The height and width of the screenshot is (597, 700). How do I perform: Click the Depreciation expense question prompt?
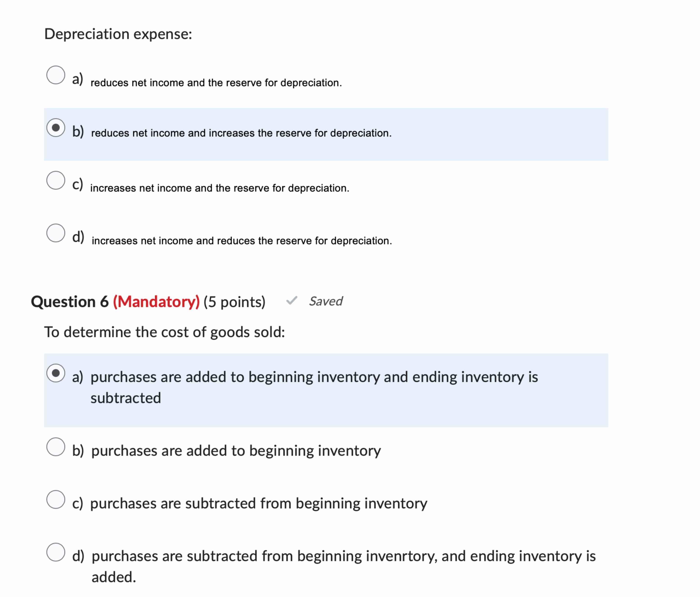[x=119, y=33]
